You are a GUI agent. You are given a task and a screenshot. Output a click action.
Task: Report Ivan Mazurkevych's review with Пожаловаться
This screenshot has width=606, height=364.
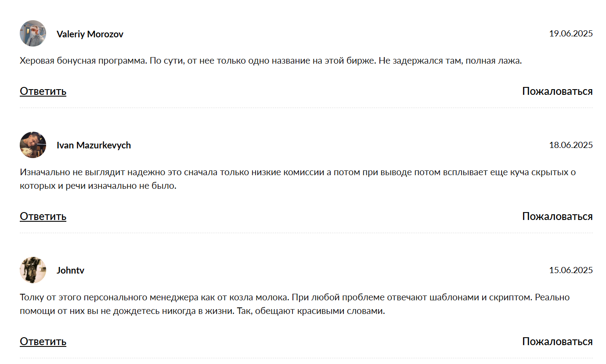tap(557, 216)
